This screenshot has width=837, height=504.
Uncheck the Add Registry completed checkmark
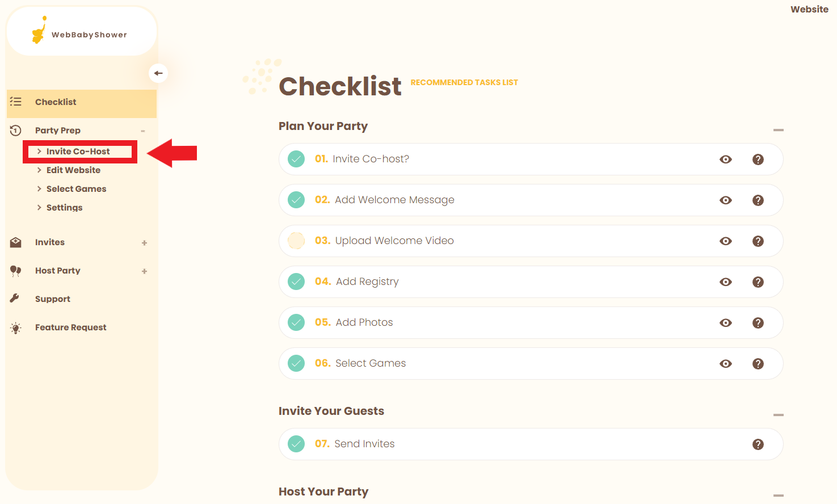[296, 282]
